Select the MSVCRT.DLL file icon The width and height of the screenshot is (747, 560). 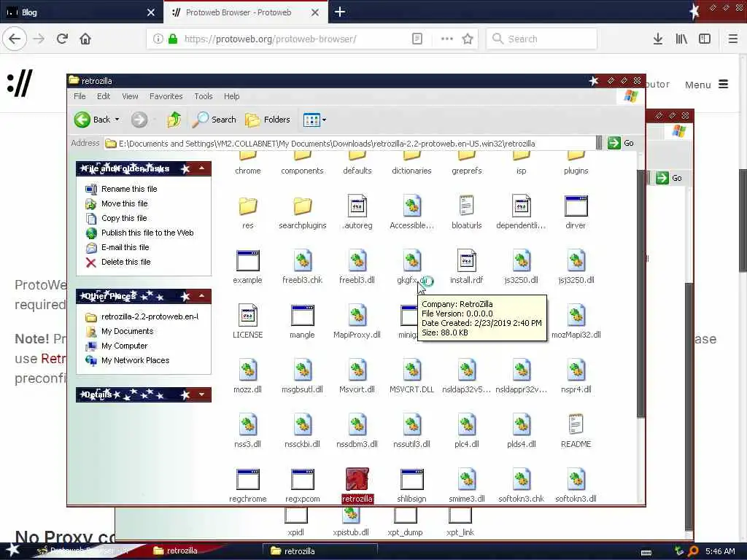pos(412,370)
